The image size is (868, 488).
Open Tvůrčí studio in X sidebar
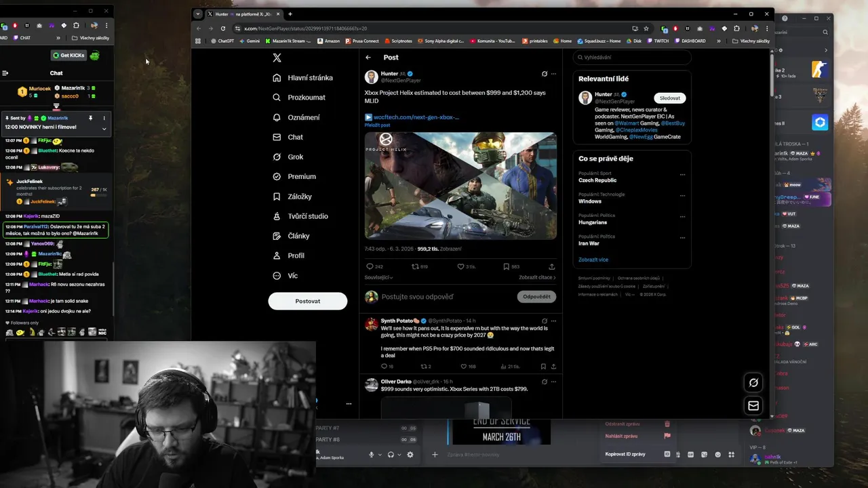coord(300,216)
